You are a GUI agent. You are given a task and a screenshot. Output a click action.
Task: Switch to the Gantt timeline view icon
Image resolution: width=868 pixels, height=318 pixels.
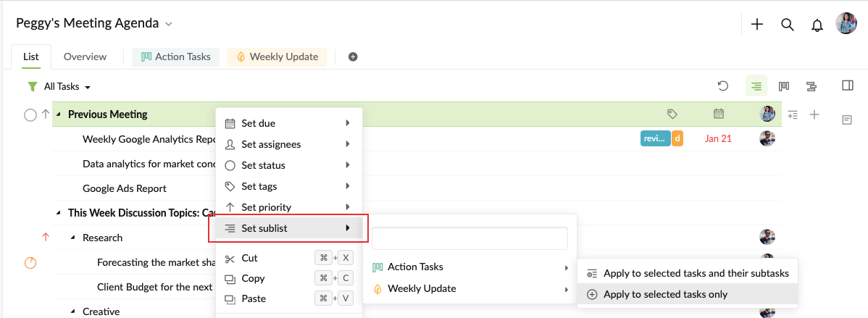(x=811, y=85)
